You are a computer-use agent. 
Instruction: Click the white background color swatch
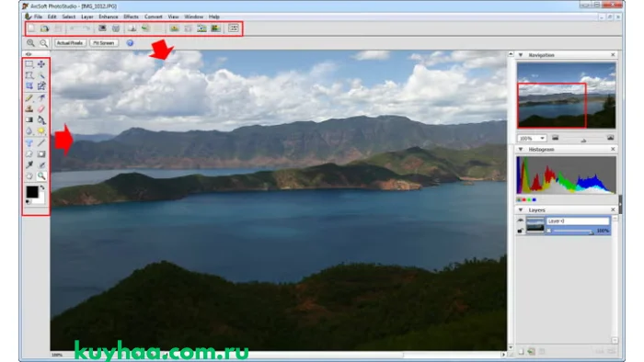[x=40, y=198]
